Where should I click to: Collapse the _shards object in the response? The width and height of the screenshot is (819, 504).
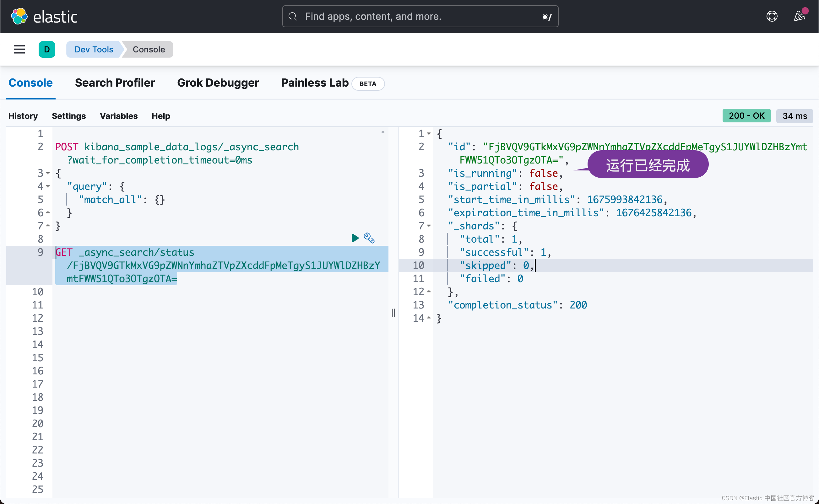[x=430, y=226]
